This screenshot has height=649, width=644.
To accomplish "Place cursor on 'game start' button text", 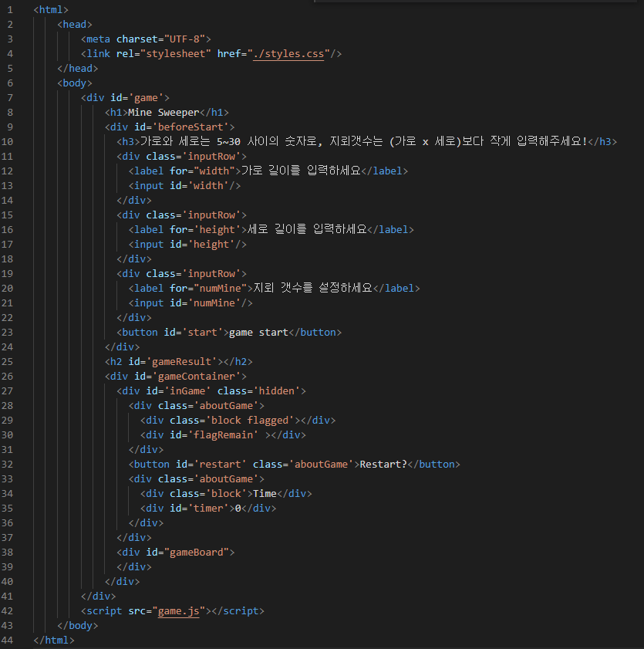I will 258,333.
